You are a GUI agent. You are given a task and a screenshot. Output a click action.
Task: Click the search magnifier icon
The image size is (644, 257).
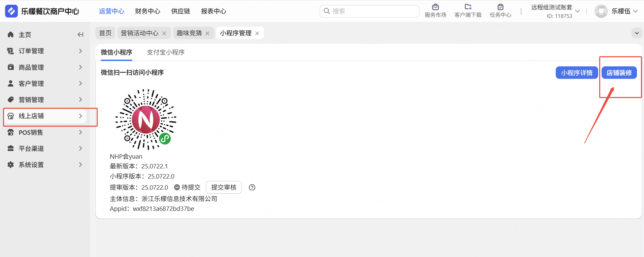tap(327, 11)
